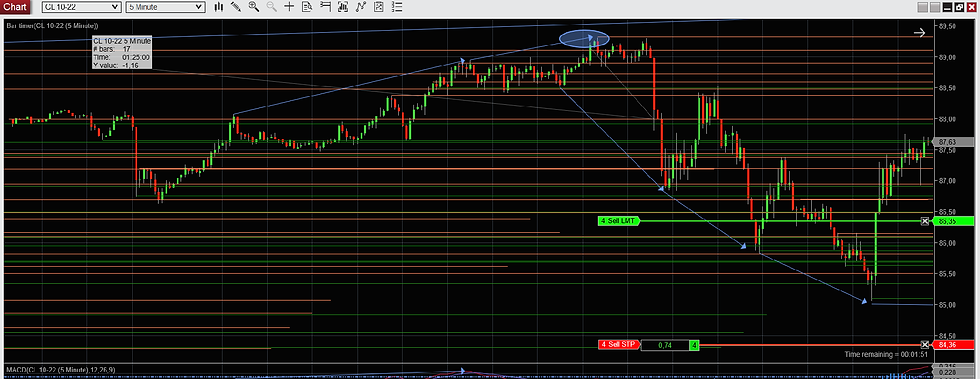Open the Chart window menu
The width and height of the screenshot is (980, 379).
pos(15,7)
